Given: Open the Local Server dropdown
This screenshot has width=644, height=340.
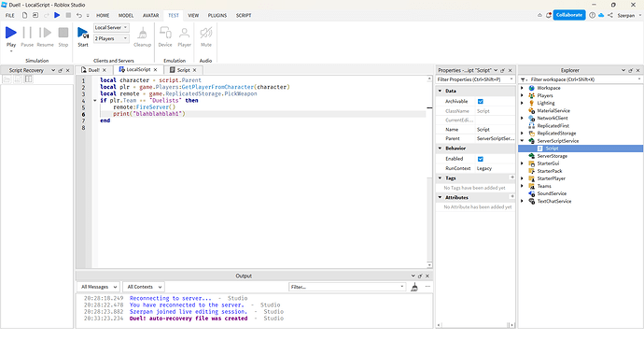Looking at the screenshot, I should [111, 27].
